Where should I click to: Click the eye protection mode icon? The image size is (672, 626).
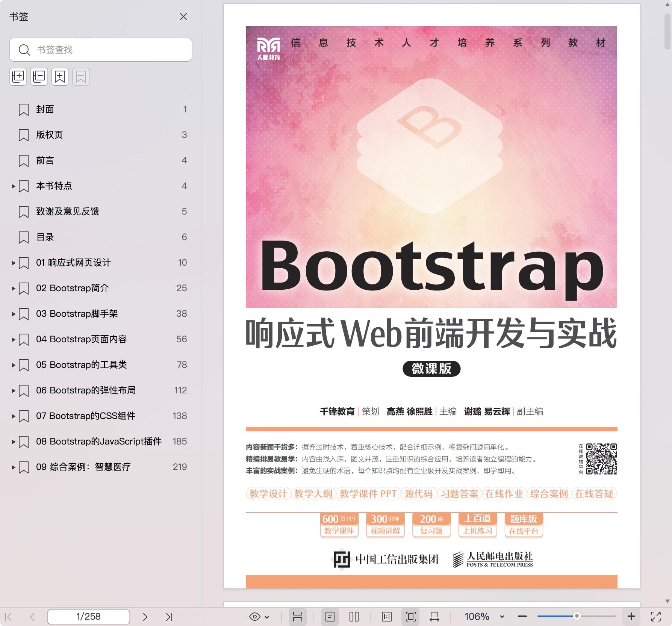coord(255,617)
